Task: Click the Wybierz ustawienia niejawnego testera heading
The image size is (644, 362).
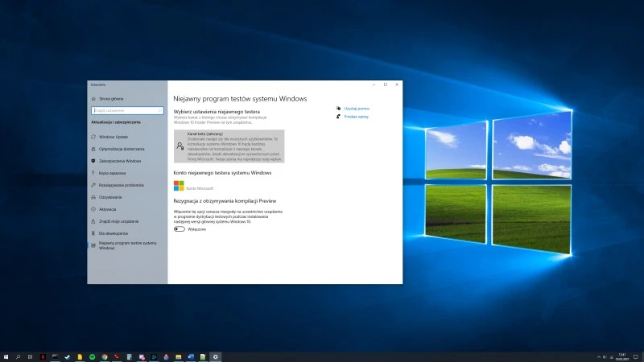Action: click(217, 112)
